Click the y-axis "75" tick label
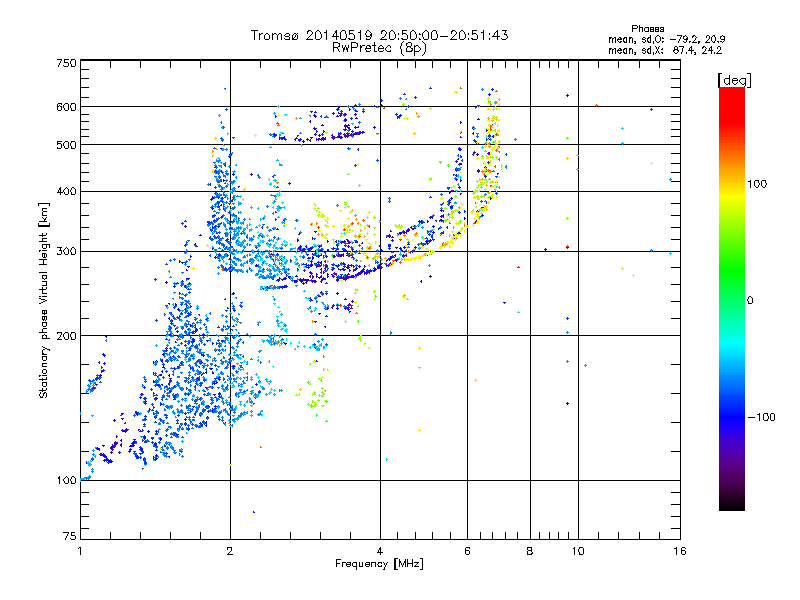The image size is (800, 600). [70, 536]
